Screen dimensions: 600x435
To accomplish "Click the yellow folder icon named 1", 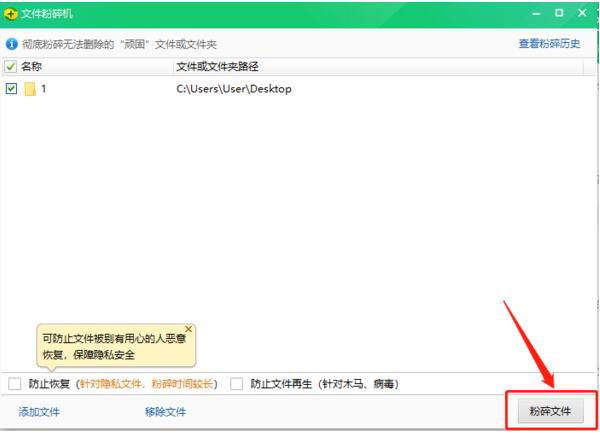I will [30, 89].
